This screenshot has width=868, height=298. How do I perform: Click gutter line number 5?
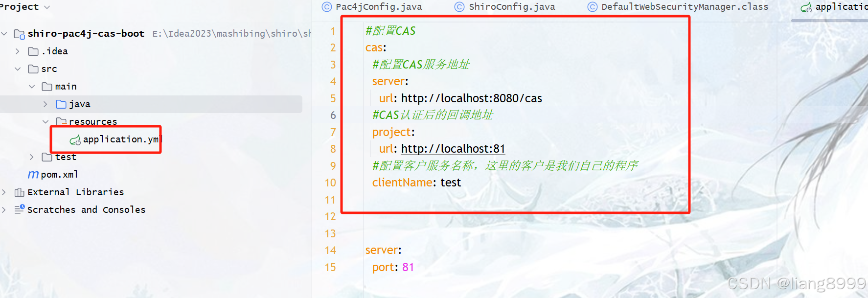point(333,98)
